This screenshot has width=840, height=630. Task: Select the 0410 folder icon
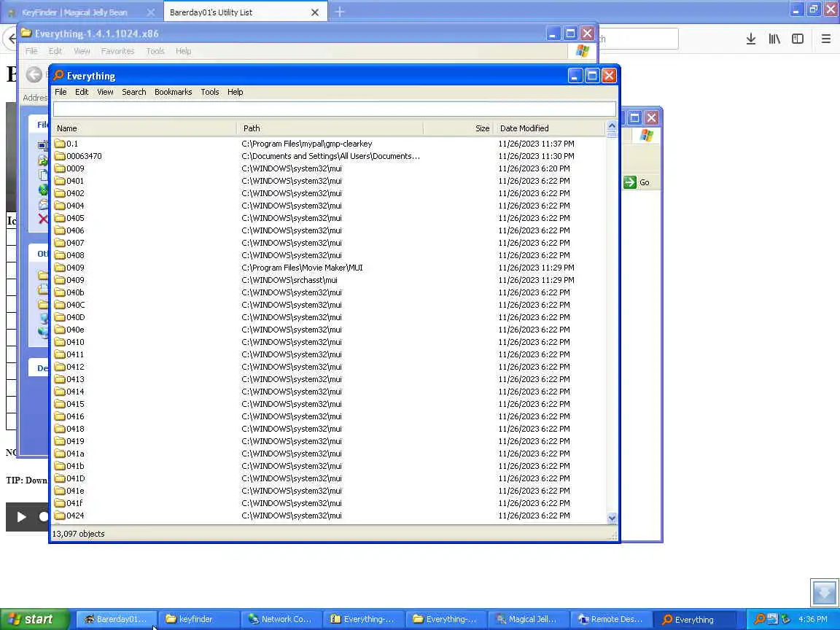(60, 342)
